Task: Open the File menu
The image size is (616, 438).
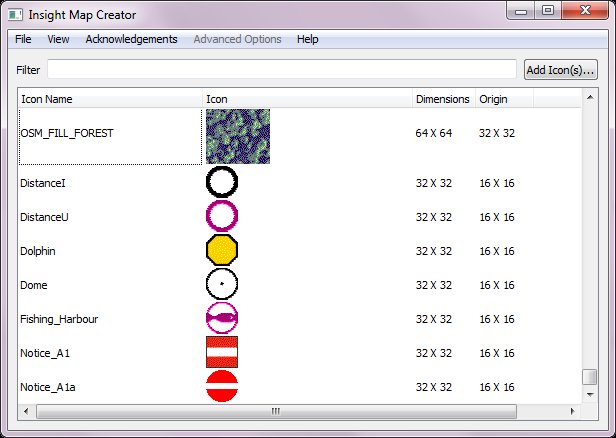Action: tap(23, 39)
